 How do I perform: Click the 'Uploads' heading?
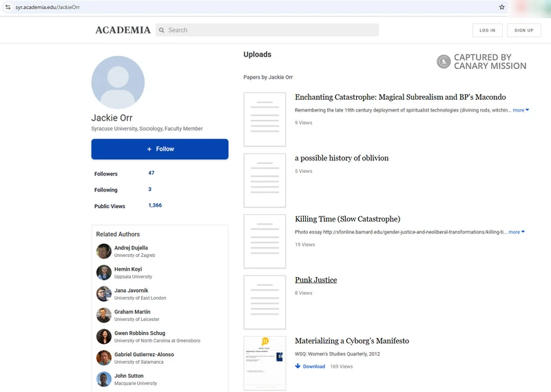(x=257, y=54)
